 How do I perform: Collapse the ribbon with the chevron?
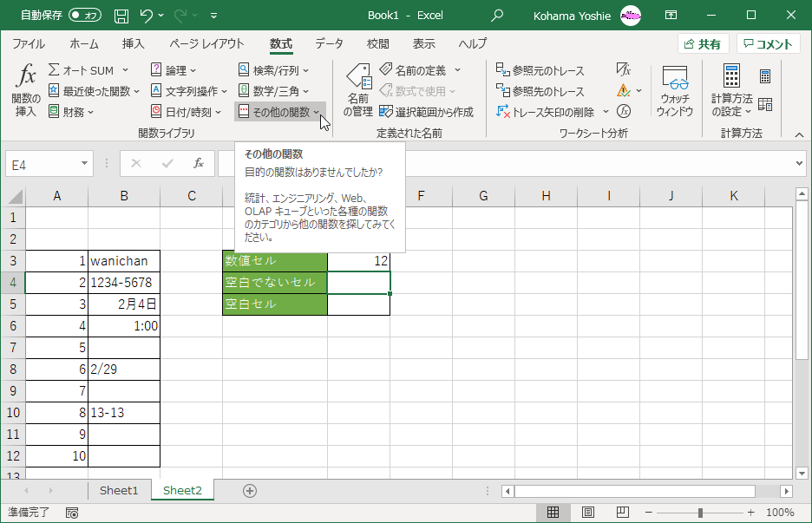(799, 134)
